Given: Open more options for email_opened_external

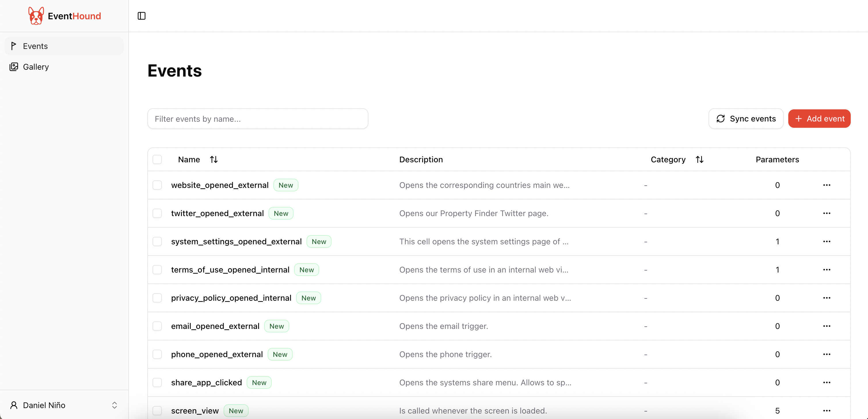Looking at the screenshot, I should pyautogui.click(x=827, y=326).
